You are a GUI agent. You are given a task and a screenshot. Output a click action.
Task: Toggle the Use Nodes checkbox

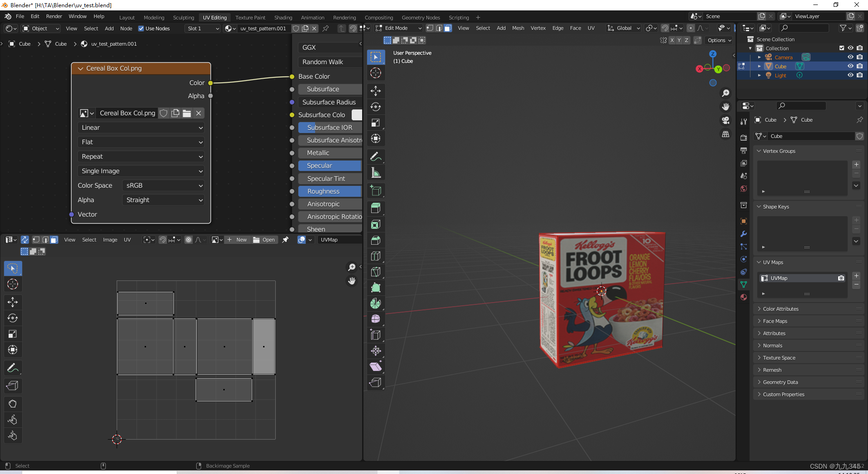click(x=141, y=28)
